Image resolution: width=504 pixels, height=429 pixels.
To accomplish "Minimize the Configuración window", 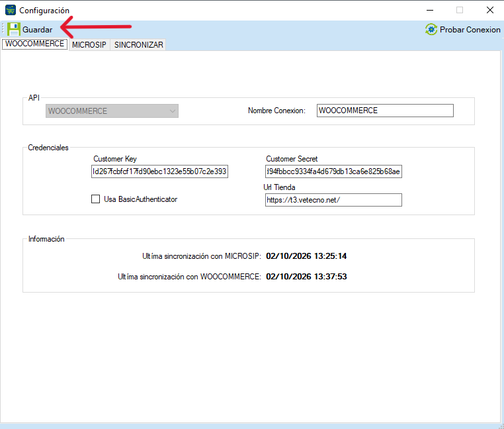I will [x=430, y=11].
